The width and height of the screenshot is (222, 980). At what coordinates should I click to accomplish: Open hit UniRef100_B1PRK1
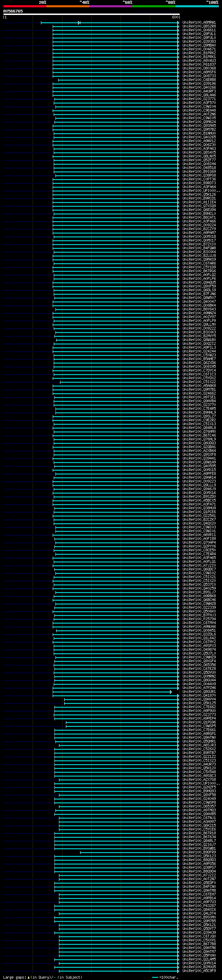[199, 57]
